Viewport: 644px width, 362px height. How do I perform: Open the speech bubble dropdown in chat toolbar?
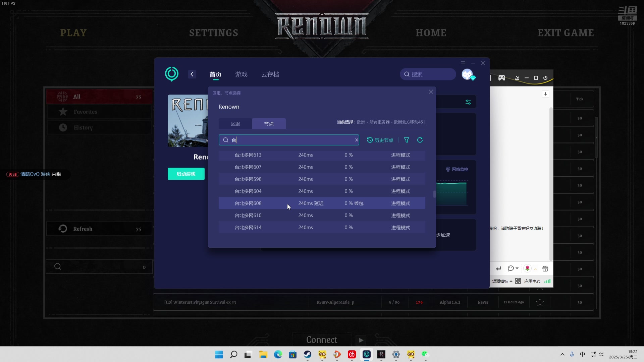coord(513,268)
